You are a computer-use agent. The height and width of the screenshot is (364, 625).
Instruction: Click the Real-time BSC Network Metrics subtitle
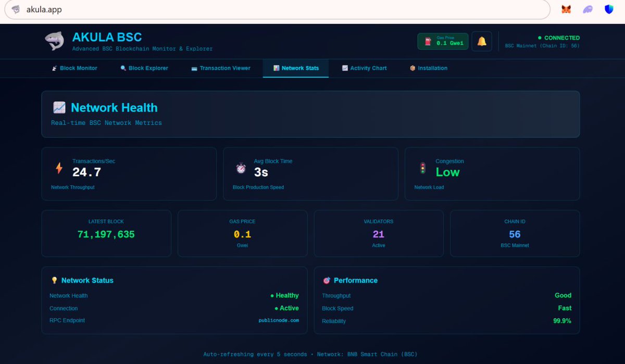pyautogui.click(x=106, y=123)
